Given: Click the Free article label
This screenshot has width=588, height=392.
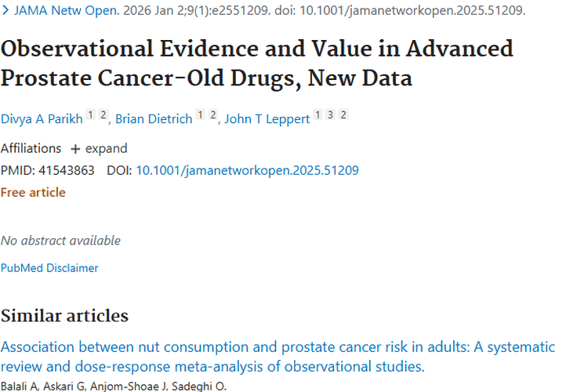Looking at the screenshot, I should [x=33, y=193].
